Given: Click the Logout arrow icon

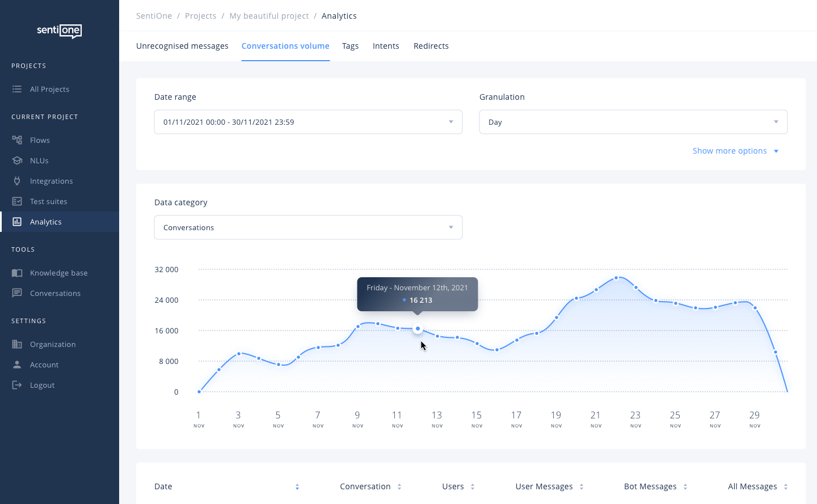Looking at the screenshot, I should [x=17, y=385].
